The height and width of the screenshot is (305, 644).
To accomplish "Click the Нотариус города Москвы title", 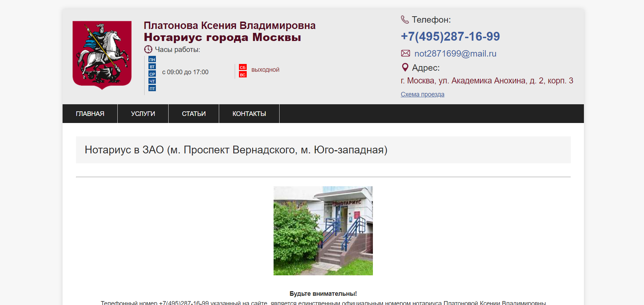I will (x=222, y=37).
